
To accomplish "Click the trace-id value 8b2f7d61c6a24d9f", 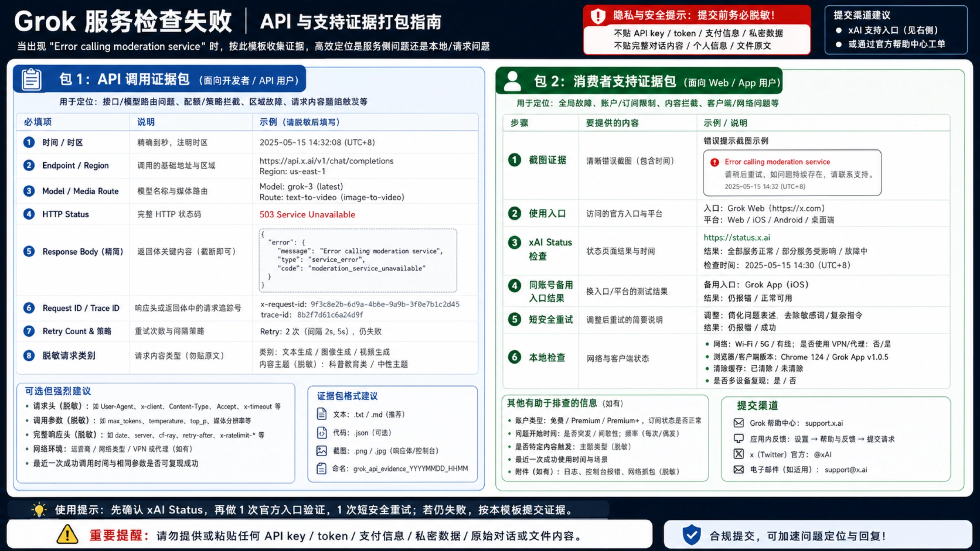I will click(330, 315).
